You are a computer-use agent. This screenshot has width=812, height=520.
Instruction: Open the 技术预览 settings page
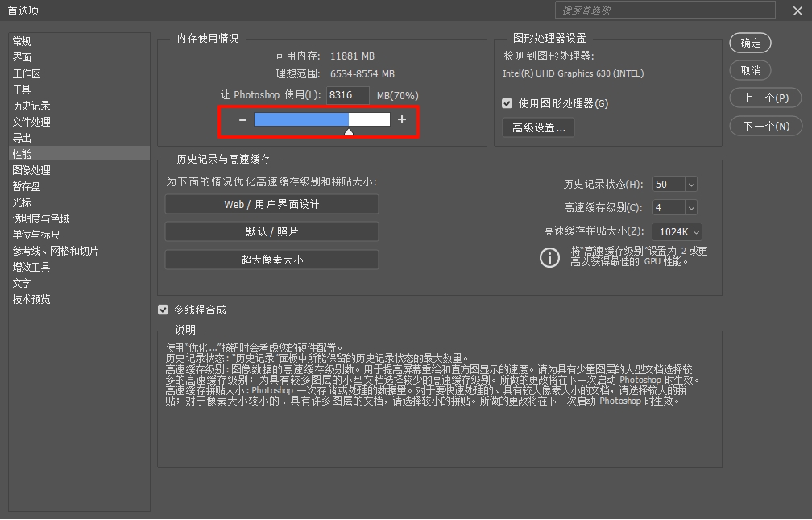[x=31, y=299]
